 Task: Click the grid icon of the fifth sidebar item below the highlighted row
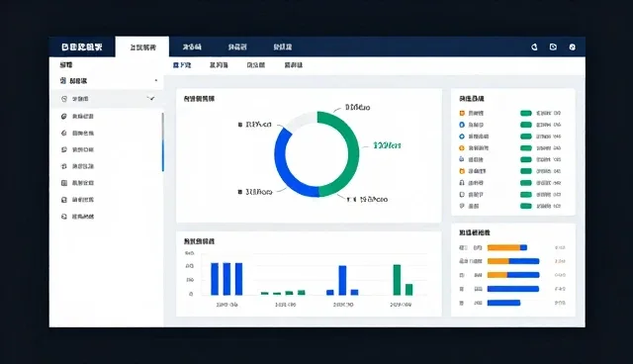63,183
